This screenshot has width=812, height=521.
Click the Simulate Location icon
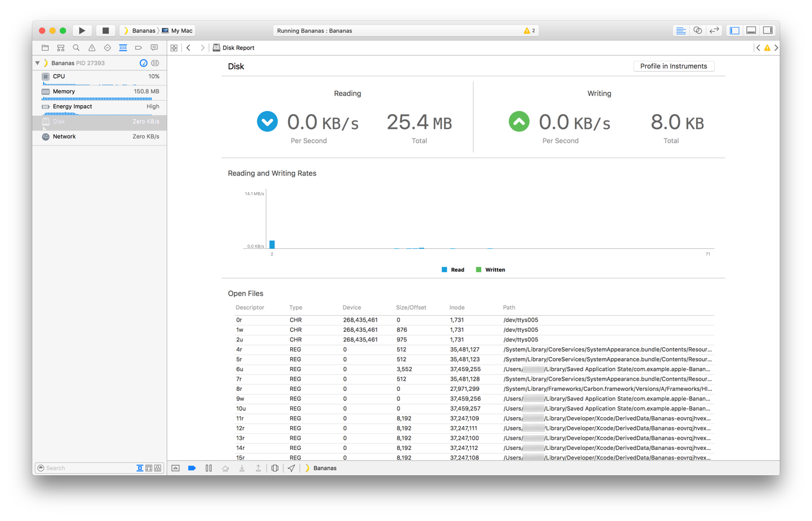[291, 468]
